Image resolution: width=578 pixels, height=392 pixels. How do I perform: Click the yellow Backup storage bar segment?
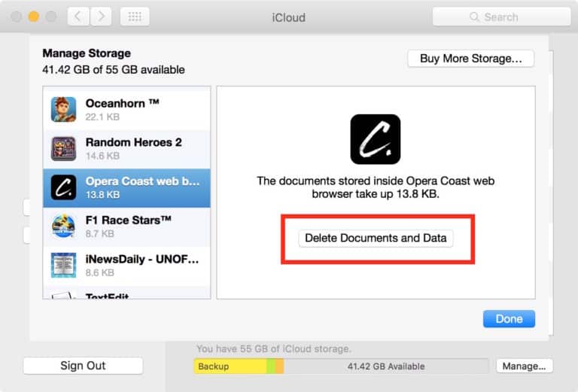[x=230, y=366]
